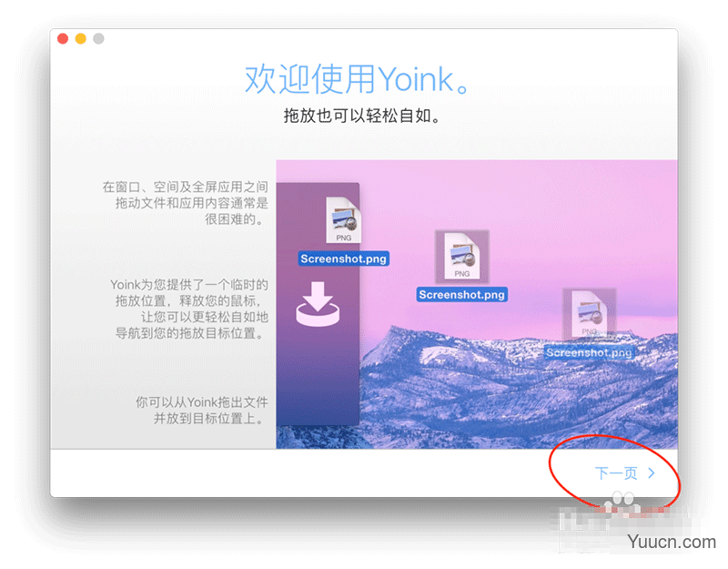
Task: Close the window with the red button
Action: tap(63, 38)
